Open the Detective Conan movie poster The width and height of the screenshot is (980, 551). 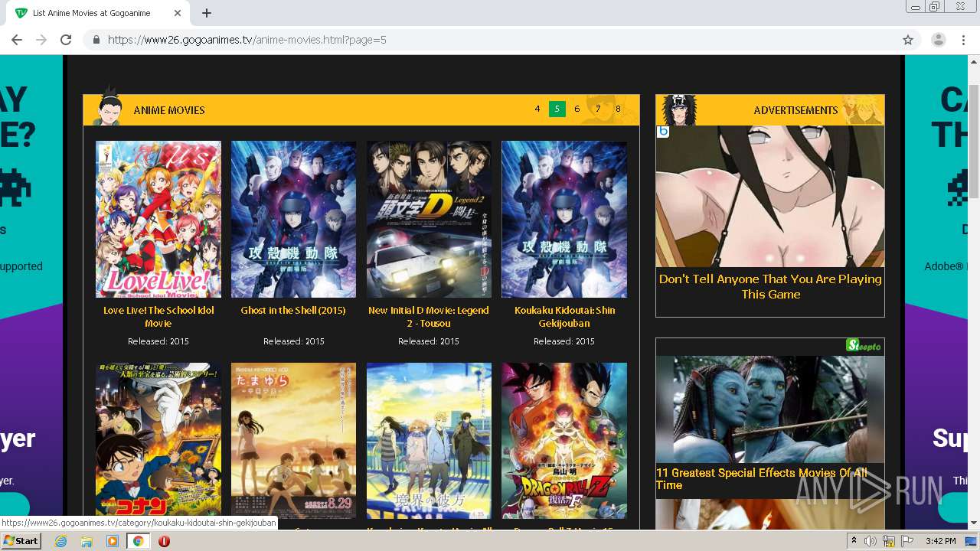158,441
